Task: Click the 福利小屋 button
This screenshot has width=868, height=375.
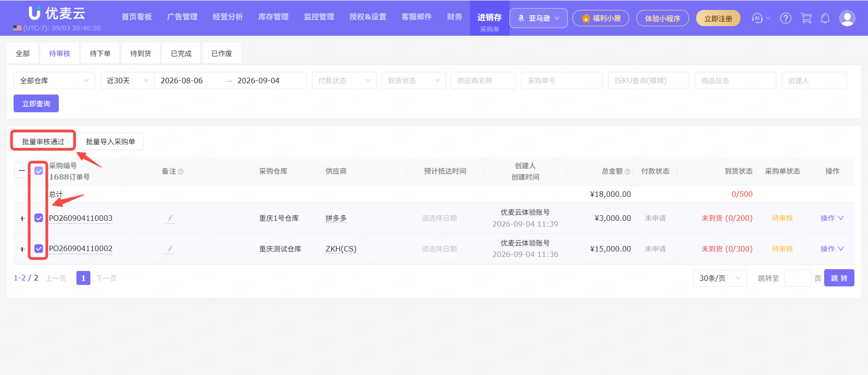Action: pos(601,18)
